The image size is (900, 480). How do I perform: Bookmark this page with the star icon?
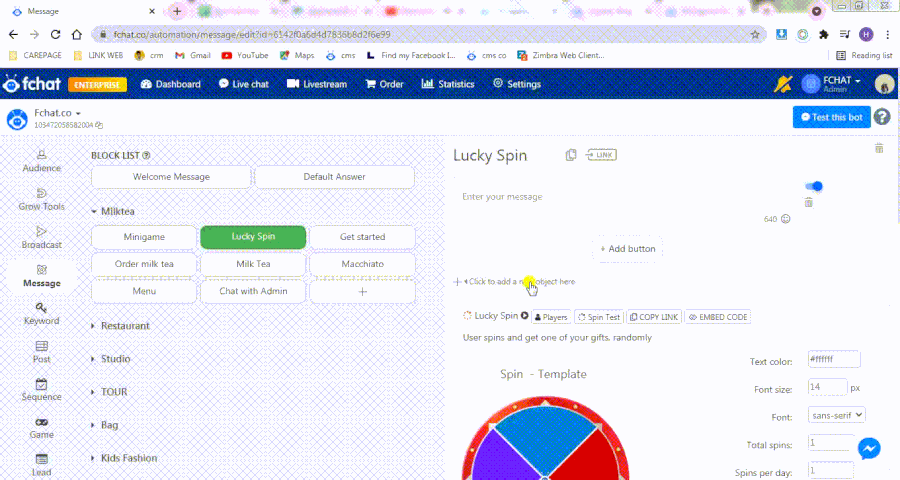click(x=755, y=34)
